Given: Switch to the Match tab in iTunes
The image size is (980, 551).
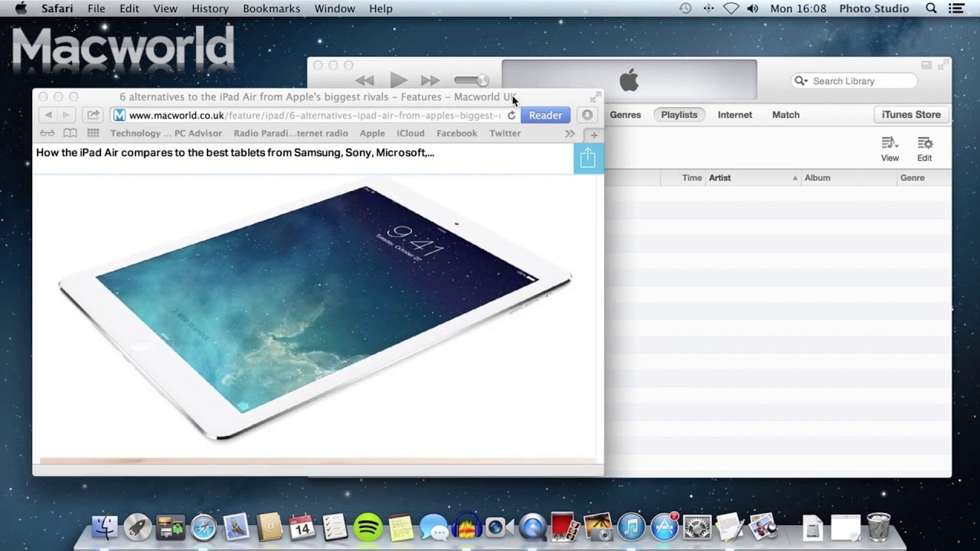Looking at the screenshot, I should pyautogui.click(x=786, y=115).
